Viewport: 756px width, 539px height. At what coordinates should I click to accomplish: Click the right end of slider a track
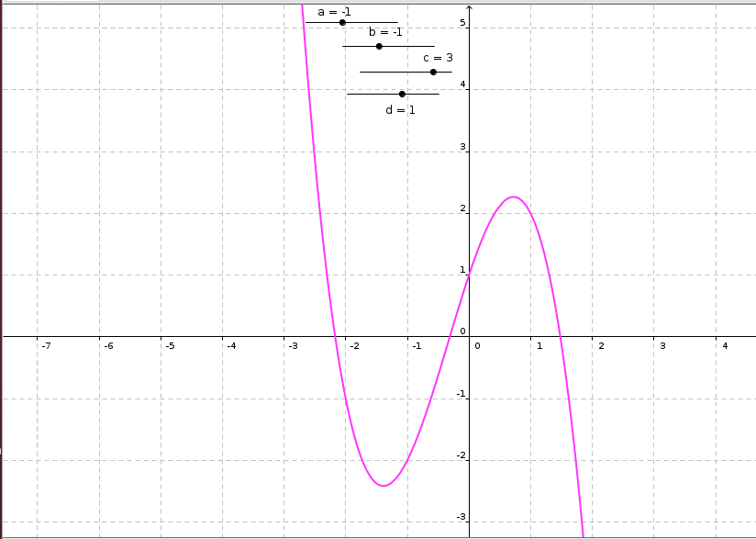396,22
